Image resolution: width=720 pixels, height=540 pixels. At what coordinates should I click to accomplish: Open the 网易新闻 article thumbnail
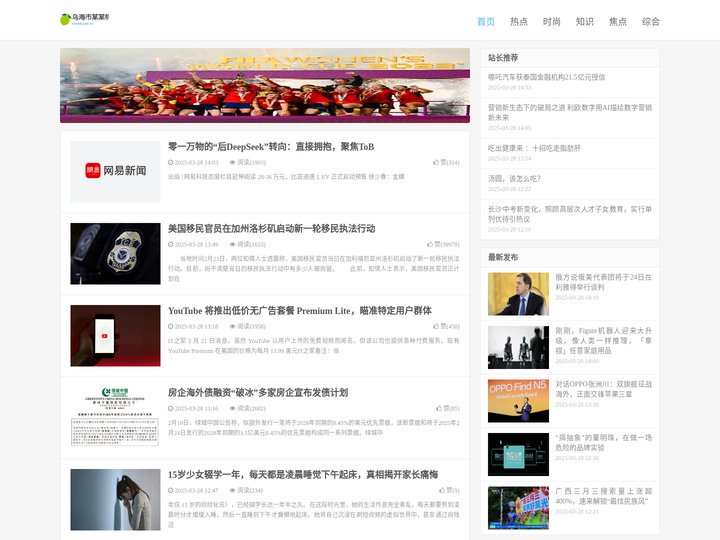coord(115,172)
